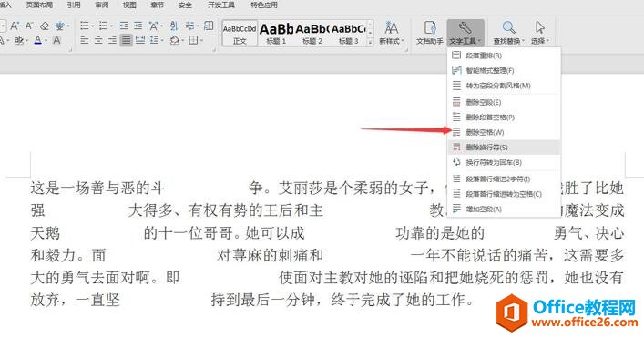Apply the 标题 1 style

coord(276,33)
